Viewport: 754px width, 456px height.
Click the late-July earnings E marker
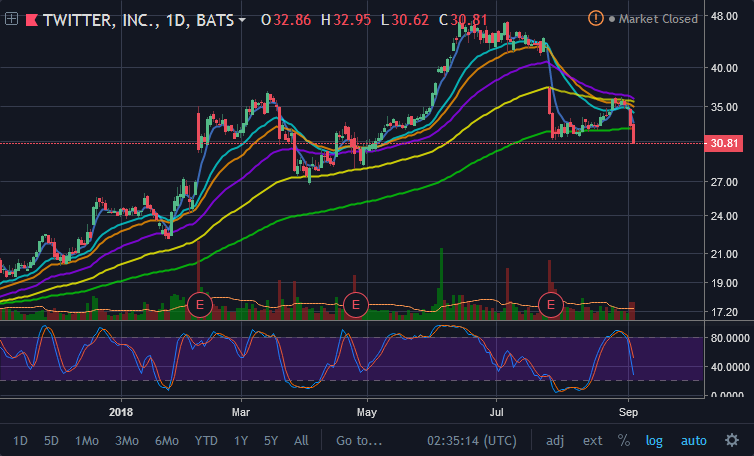(x=551, y=304)
